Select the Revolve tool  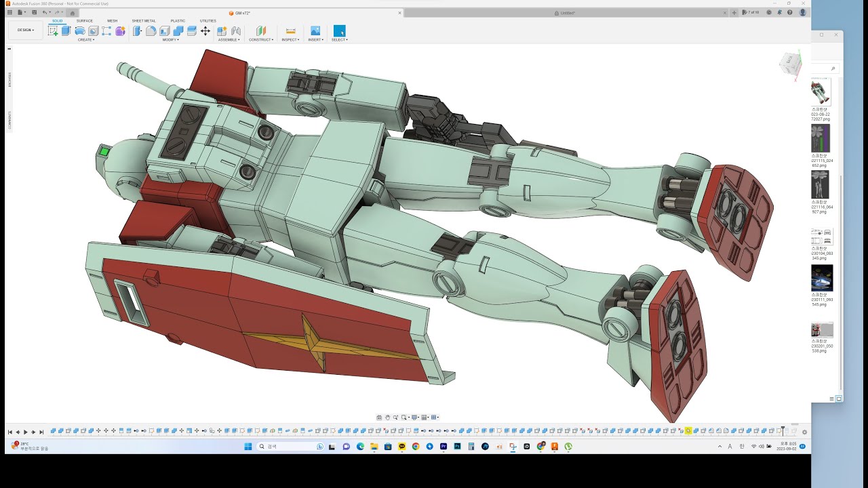tap(80, 30)
